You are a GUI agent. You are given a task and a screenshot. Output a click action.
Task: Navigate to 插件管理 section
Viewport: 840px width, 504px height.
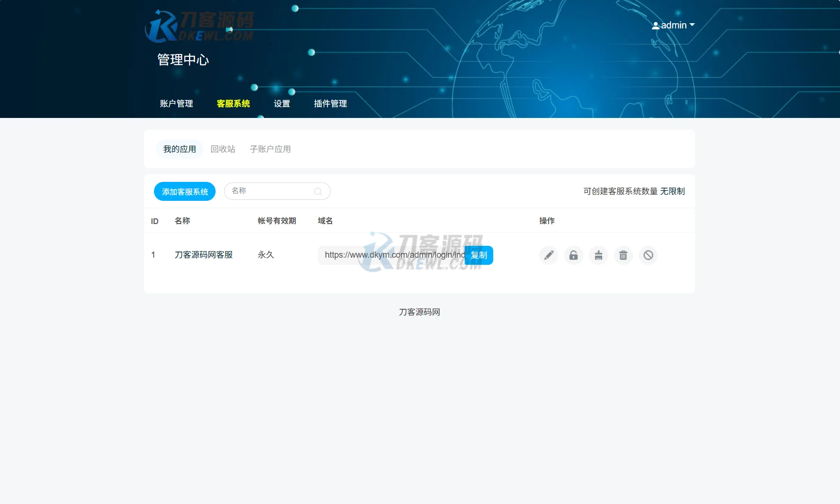pyautogui.click(x=330, y=104)
